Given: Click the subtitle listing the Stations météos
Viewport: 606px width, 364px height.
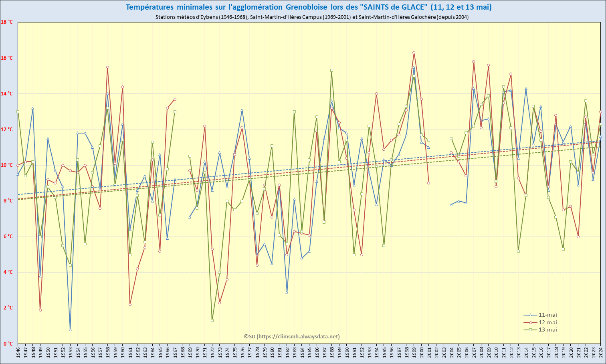Looking at the screenshot, I should 312,17.
